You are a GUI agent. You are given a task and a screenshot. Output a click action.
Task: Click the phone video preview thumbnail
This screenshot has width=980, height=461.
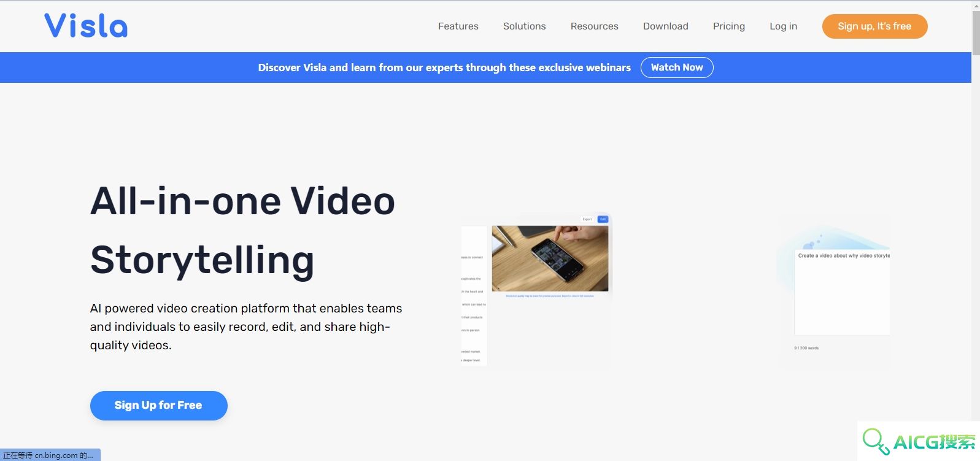point(550,258)
